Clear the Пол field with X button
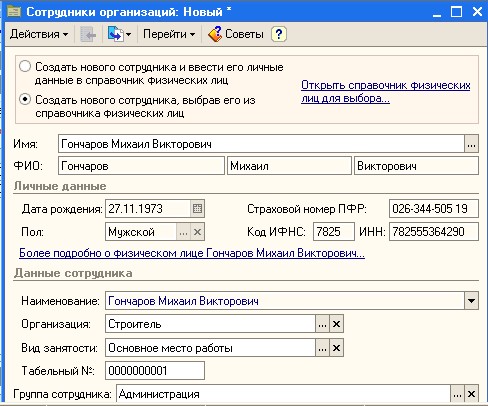 (x=197, y=232)
